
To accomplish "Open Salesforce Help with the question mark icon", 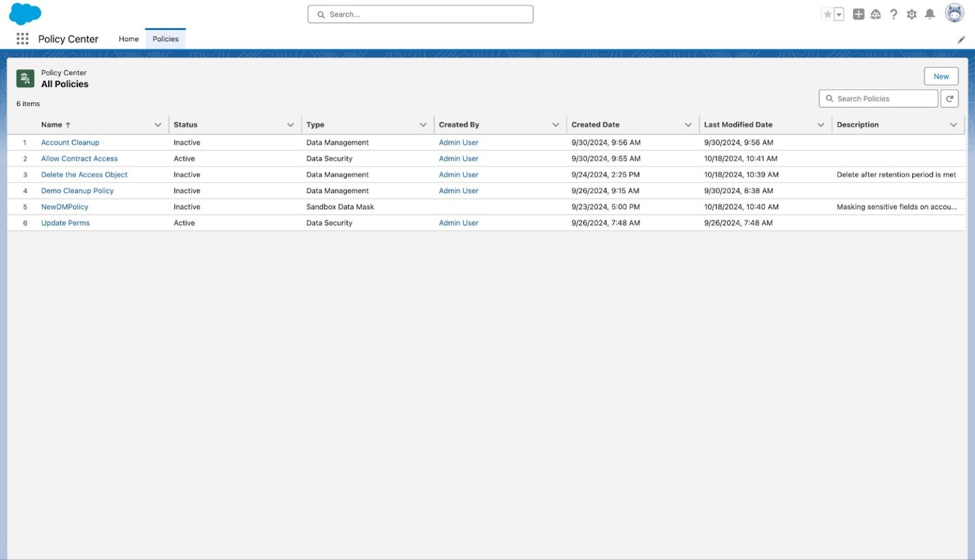I will point(894,14).
